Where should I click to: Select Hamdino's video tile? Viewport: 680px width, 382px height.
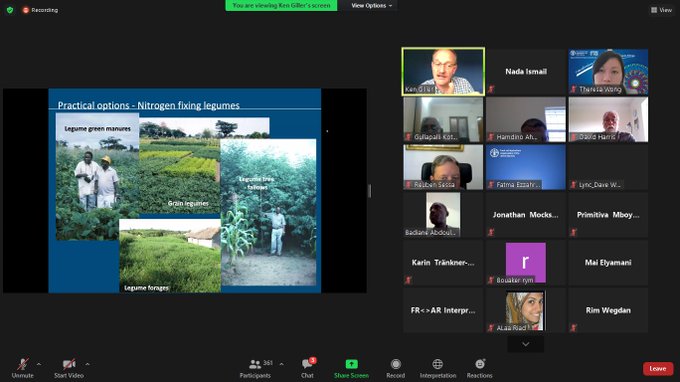(526, 119)
